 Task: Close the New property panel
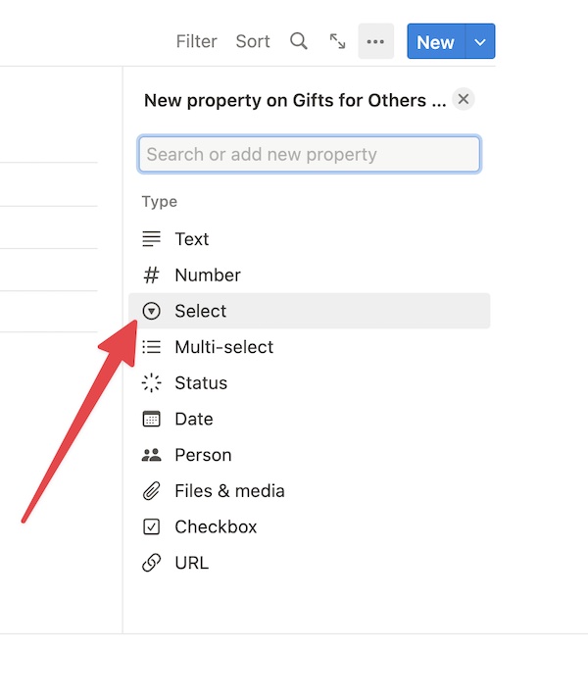[x=464, y=99]
